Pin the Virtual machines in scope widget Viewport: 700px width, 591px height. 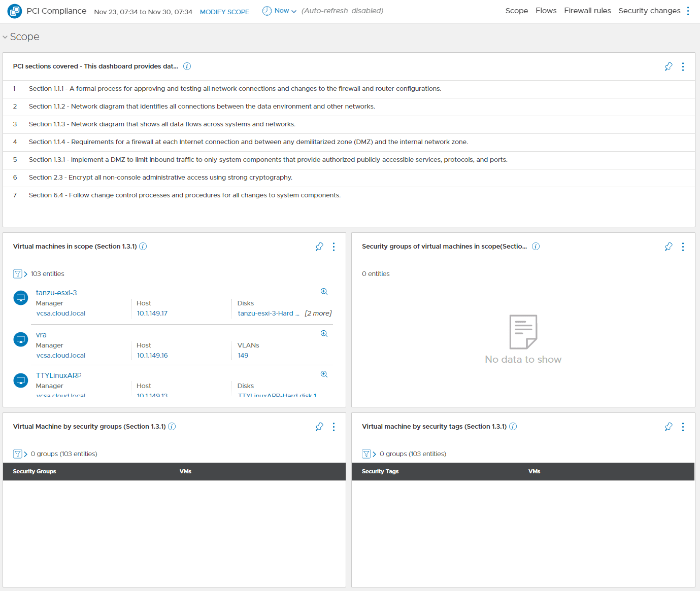pyautogui.click(x=319, y=247)
